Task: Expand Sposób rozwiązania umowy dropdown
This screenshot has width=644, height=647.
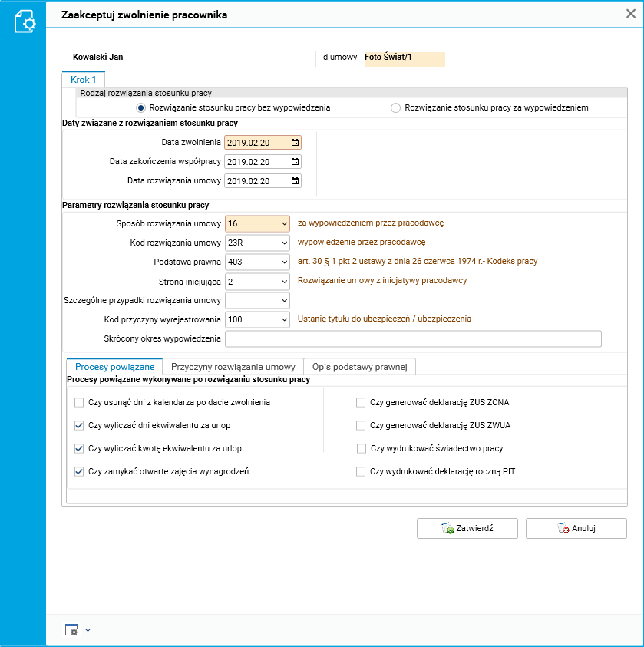Action: (x=284, y=223)
